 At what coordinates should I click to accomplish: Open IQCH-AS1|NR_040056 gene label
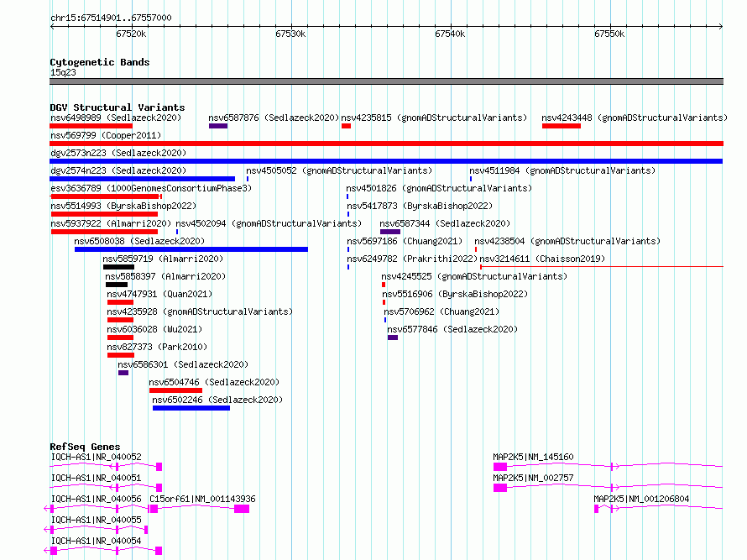tap(96, 499)
